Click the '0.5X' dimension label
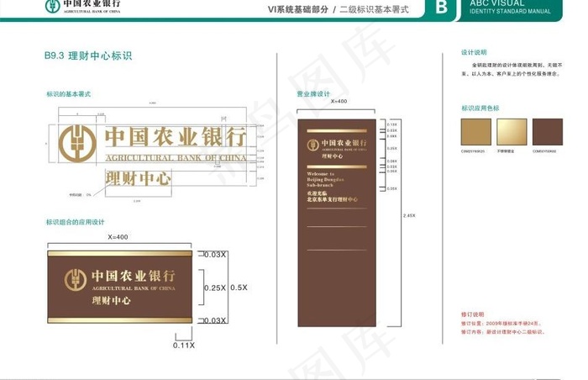588x380 pixels. [x=239, y=288]
